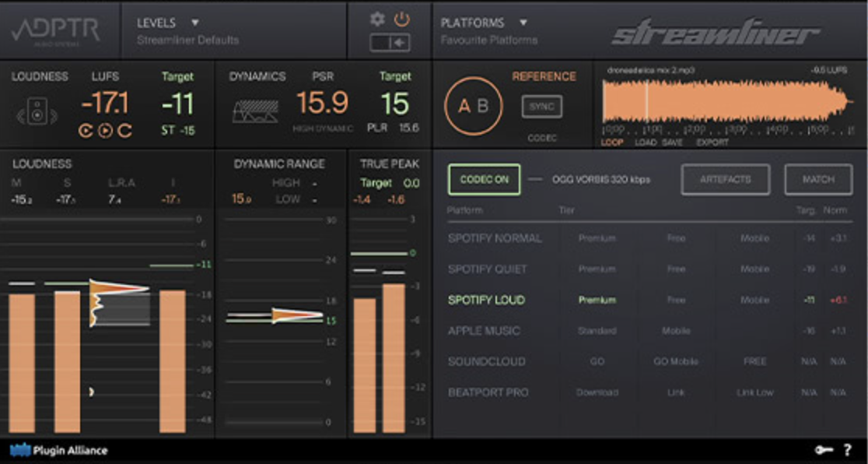Image resolution: width=868 pixels, height=464 pixels.
Task: Choose Standard tier for Apple Music
Action: click(597, 331)
